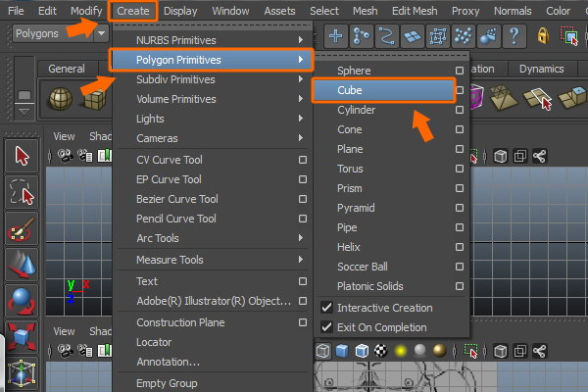Open the Create menu
This screenshot has width=588, height=392.
tap(133, 11)
